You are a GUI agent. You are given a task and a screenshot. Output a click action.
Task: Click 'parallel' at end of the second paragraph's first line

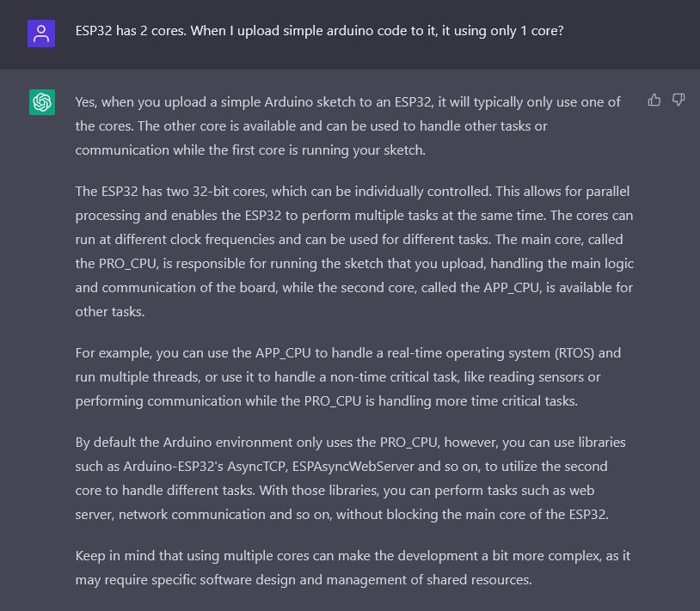click(x=608, y=192)
